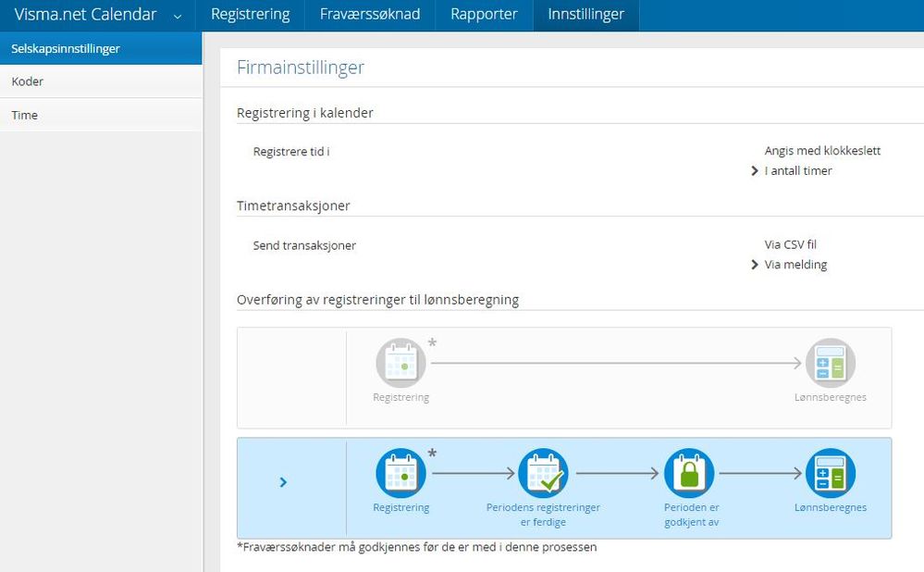Click the gray Lønnsberegnes calculator icon

pyautogui.click(x=831, y=363)
